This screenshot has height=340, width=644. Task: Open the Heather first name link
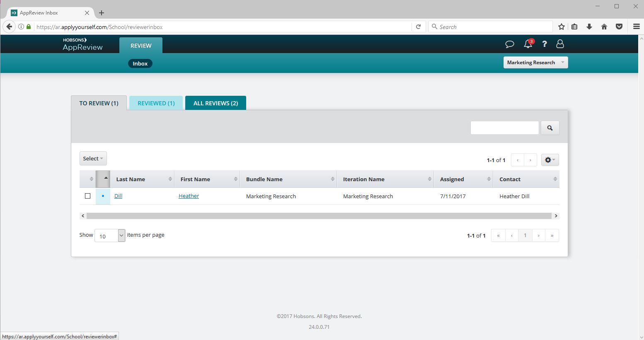(189, 196)
